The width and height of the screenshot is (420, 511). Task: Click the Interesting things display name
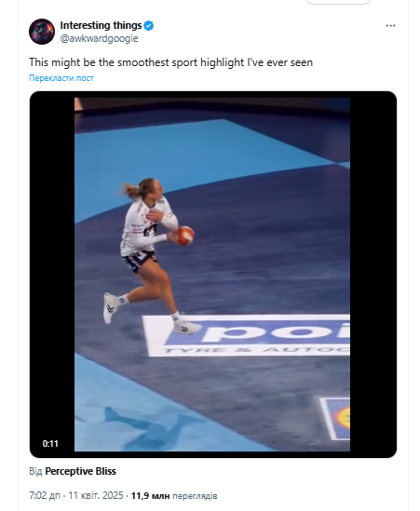pos(101,25)
